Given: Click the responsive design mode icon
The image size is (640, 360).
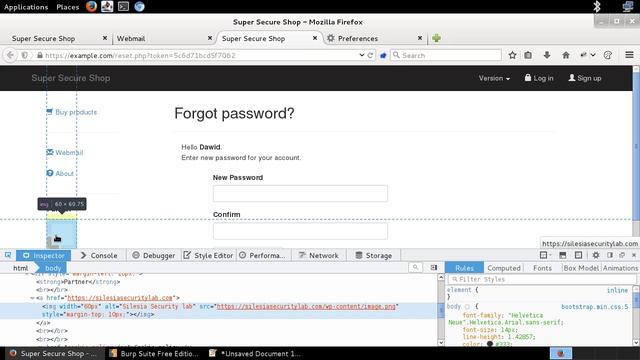Looking at the screenshot, I should [578, 256].
